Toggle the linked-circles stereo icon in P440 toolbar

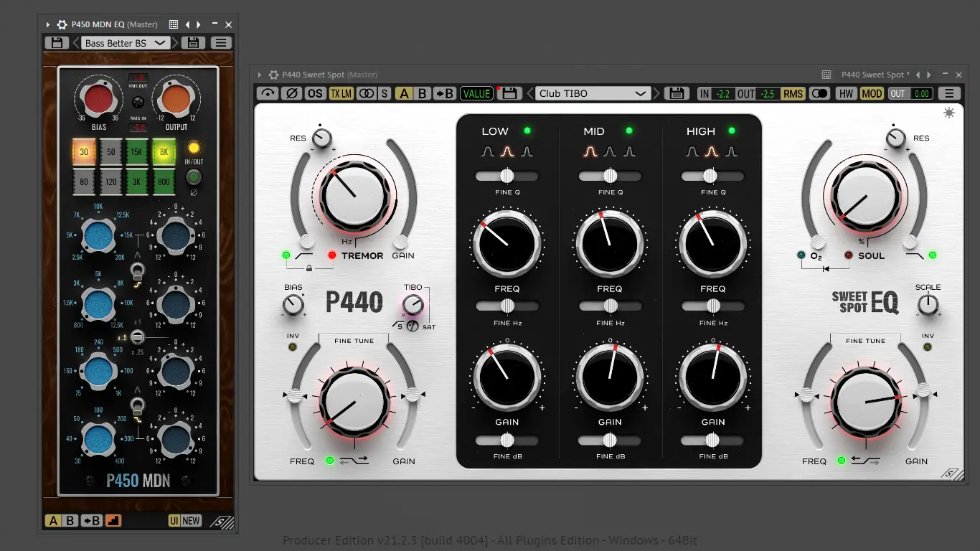pyautogui.click(x=367, y=93)
